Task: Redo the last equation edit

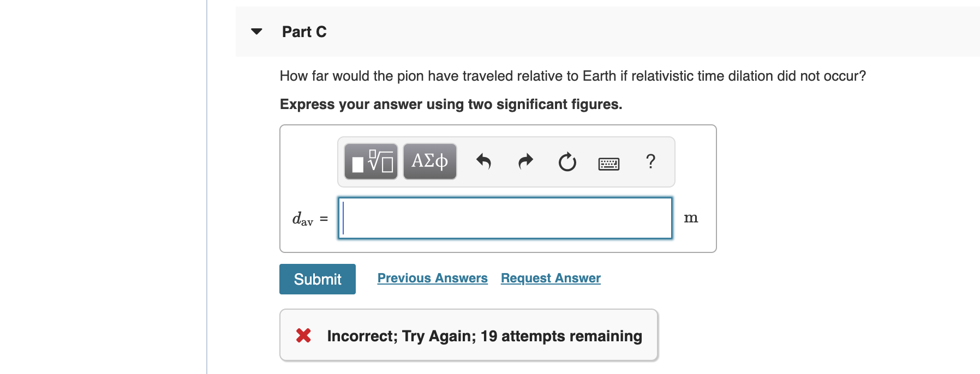Action: click(525, 162)
